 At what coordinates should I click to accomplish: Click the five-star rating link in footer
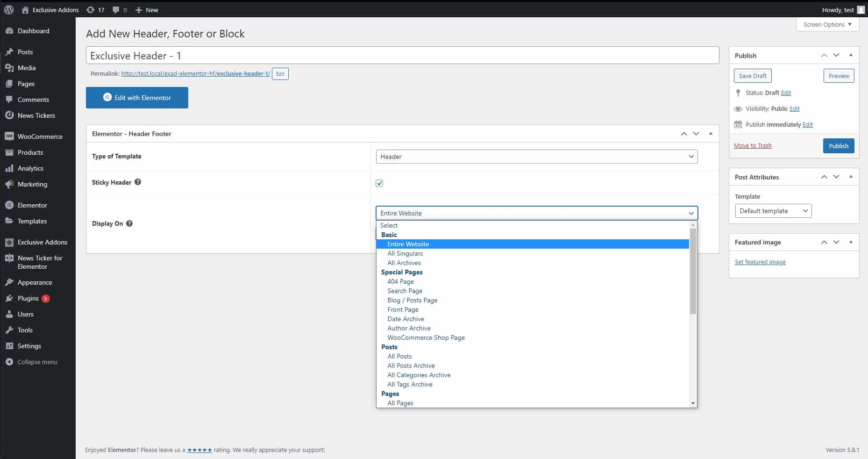tap(199, 450)
